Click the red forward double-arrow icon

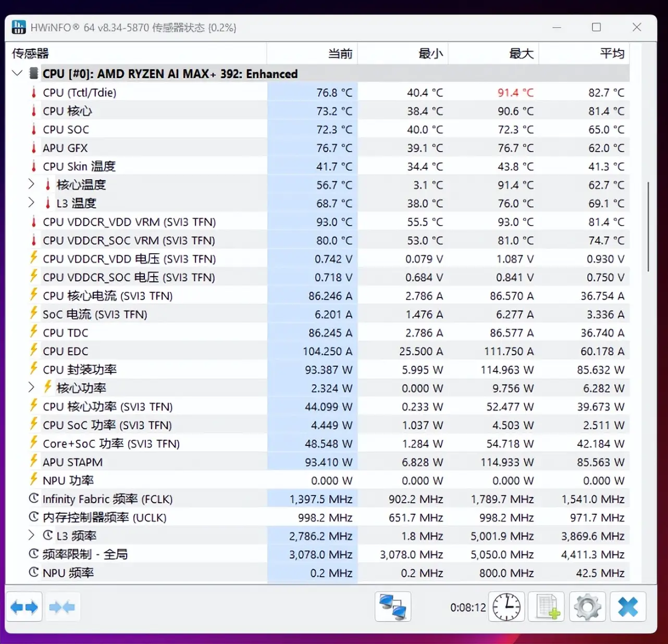63,606
